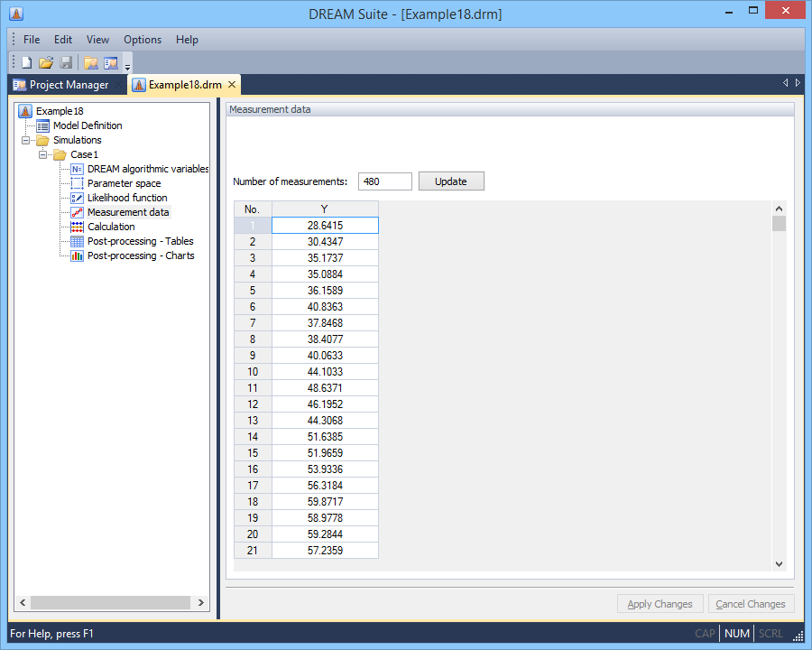Collapse the Case1 tree node

click(43, 154)
